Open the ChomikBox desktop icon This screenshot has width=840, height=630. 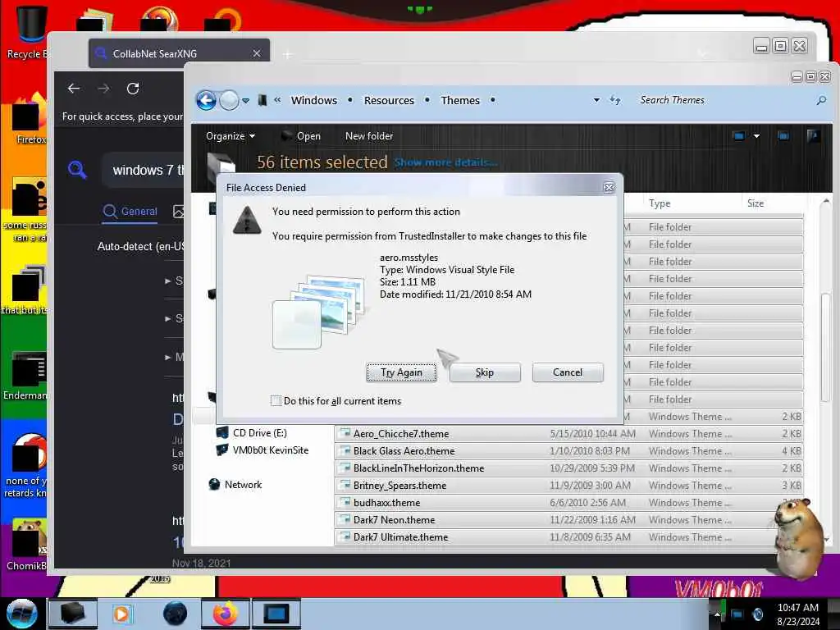coord(27,544)
